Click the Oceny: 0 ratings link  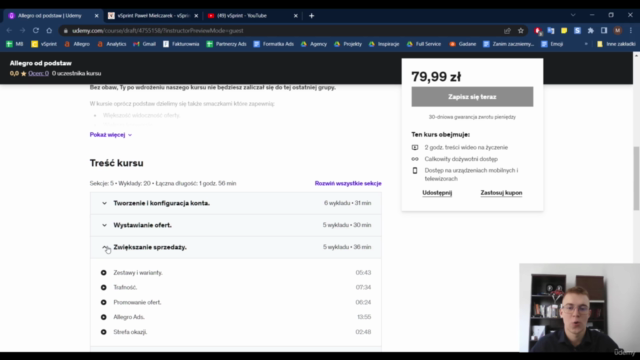(38, 73)
